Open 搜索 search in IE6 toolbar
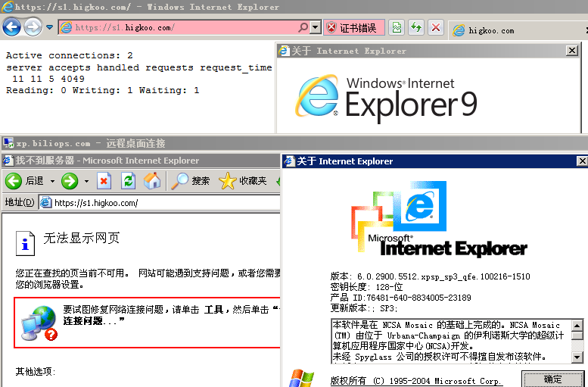 191,181
